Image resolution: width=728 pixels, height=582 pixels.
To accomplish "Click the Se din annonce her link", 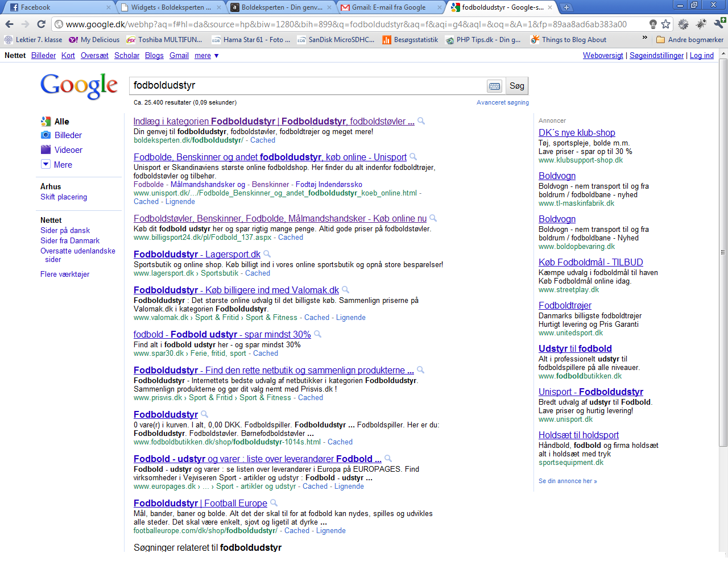I will point(568,481).
